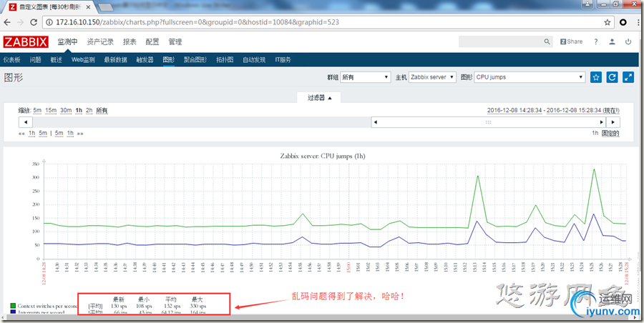Open the 主机 Zabbix server dropdown
Screen dimensions: 644x323
point(432,77)
